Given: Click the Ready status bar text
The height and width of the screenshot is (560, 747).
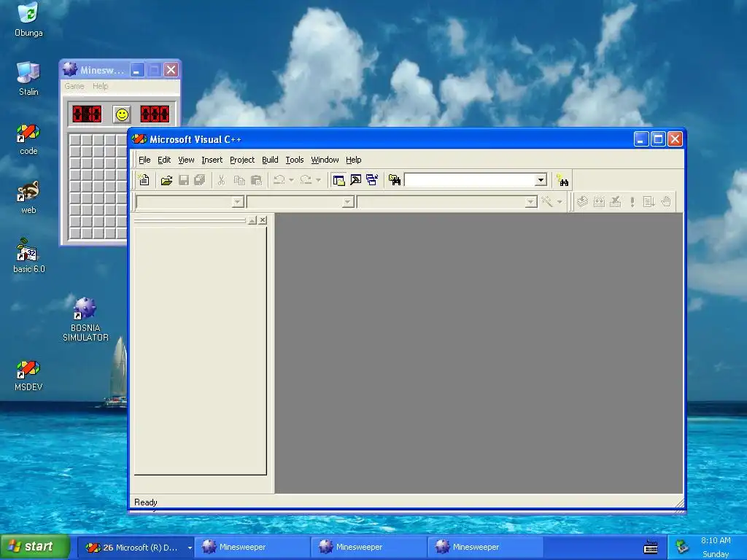Looking at the screenshot, I should click(x=146, y=502).
